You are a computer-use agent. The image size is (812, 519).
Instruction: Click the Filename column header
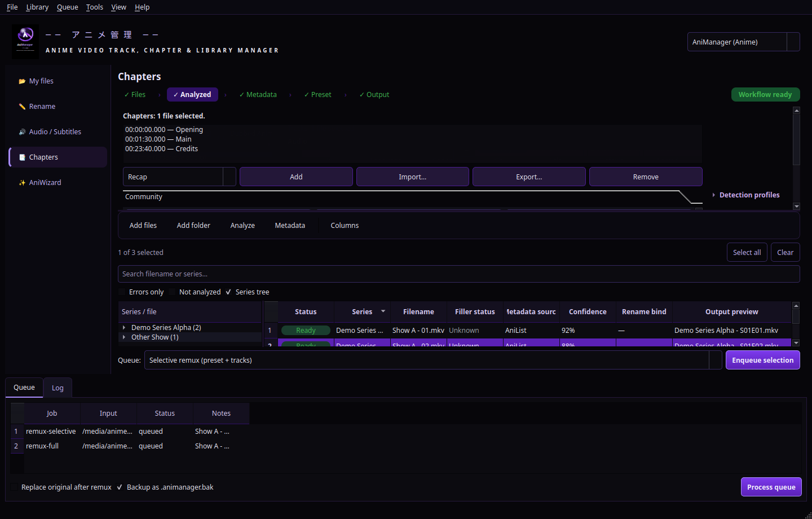coord(418,312)
